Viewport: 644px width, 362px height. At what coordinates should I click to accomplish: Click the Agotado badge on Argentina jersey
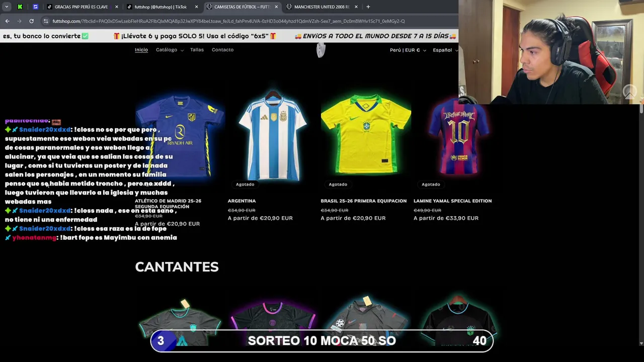pos(245,185)
